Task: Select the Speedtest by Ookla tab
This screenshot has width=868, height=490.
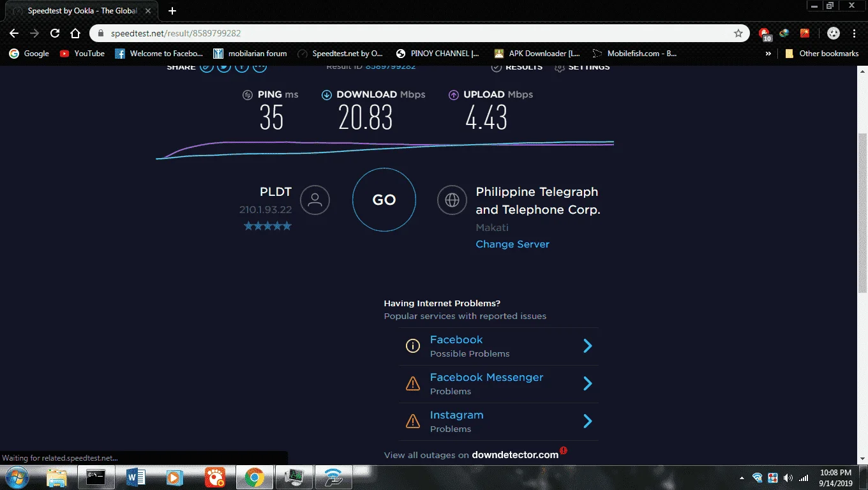Action: pyautogui.click(x=82, y=11)
